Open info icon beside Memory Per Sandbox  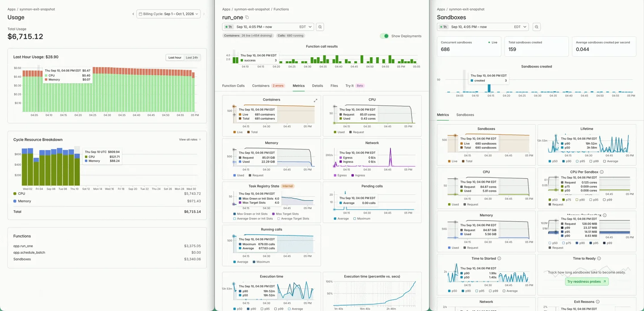pos(605,215)
